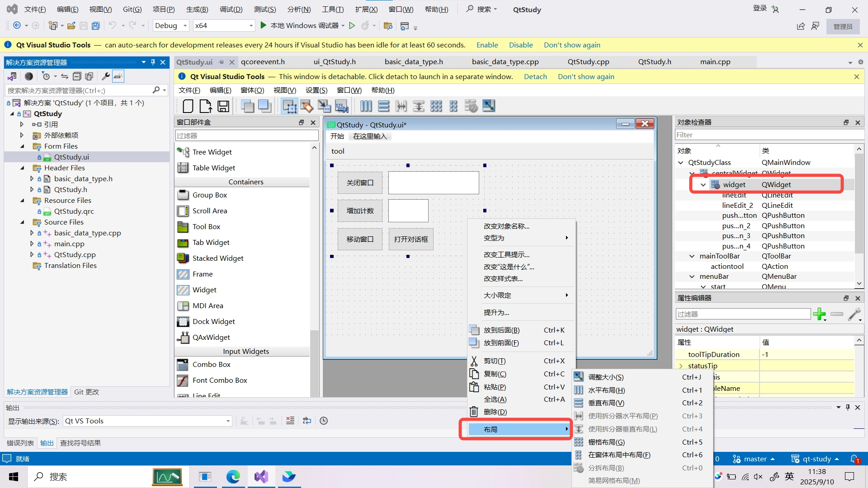
Task: Click Bring to front icon in Designer toolbar
Action: pyautogui.click(x=264, y=106)
